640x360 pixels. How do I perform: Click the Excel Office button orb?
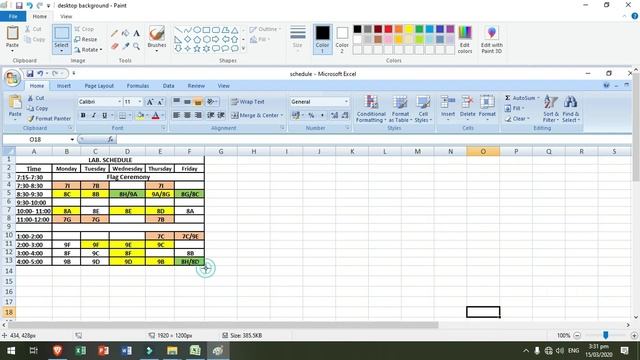click(x=12, y=78)
